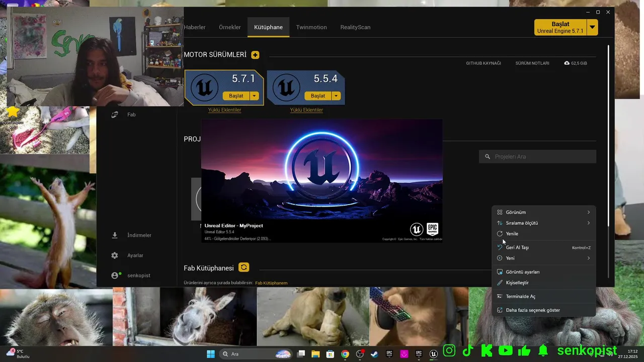This screenshot has width=644, height=362.
Task: Open the Twinmotion tab
Action: click(x=311, y=27)
